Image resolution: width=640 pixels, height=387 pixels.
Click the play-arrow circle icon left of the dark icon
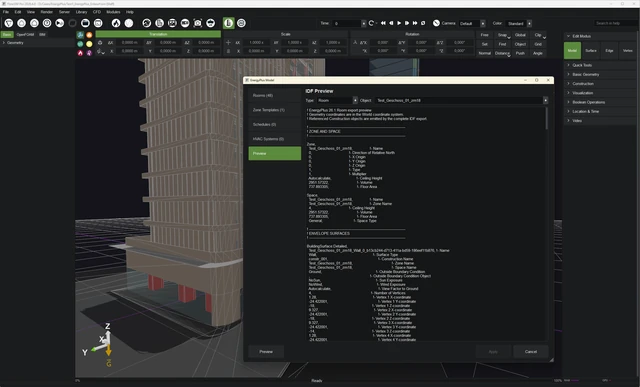(60, 23)
